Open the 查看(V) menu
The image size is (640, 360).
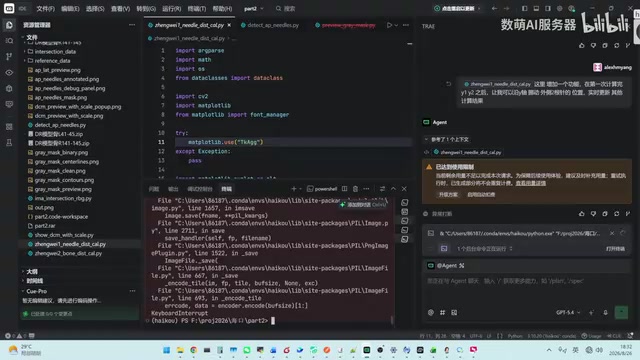click(120, 9)
